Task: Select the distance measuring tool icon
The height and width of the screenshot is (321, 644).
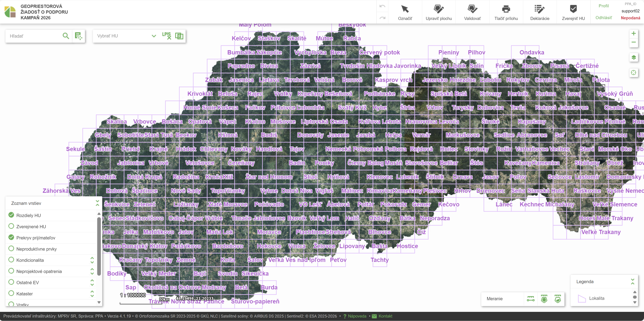Action: pos(531,299)
